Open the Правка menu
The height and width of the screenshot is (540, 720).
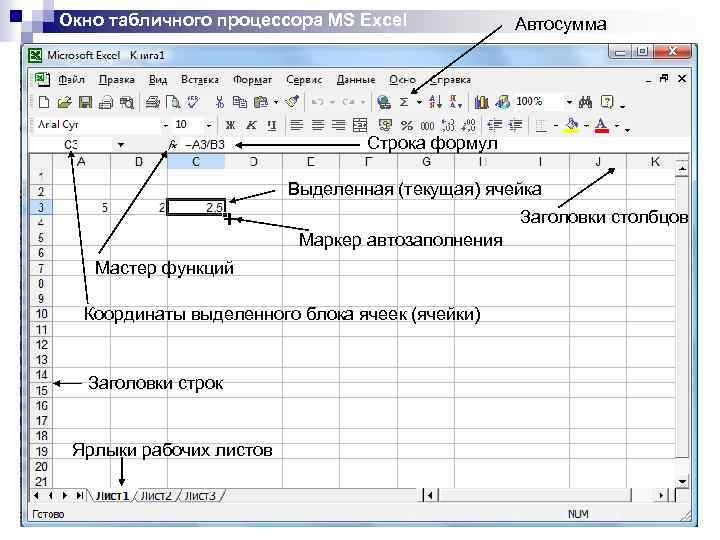click(x=117, y=80)
